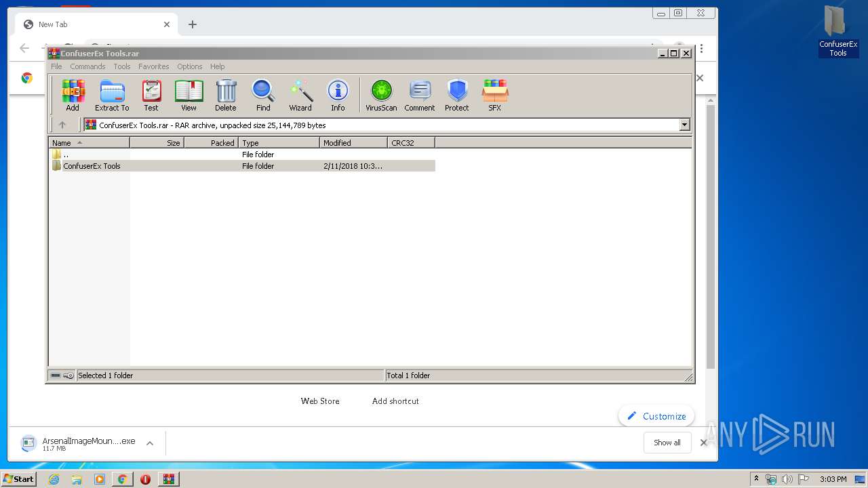868x488 pixels.
Task: Open the Help menu
Action: (x=217, y=66)
